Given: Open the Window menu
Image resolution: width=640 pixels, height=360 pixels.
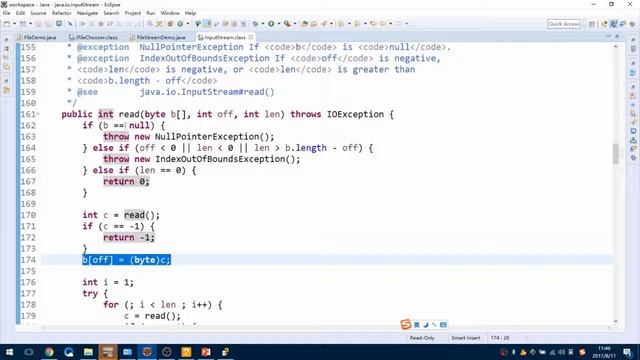Looking at the screenshot, I should pyautogui.click(x=170, y=13).
